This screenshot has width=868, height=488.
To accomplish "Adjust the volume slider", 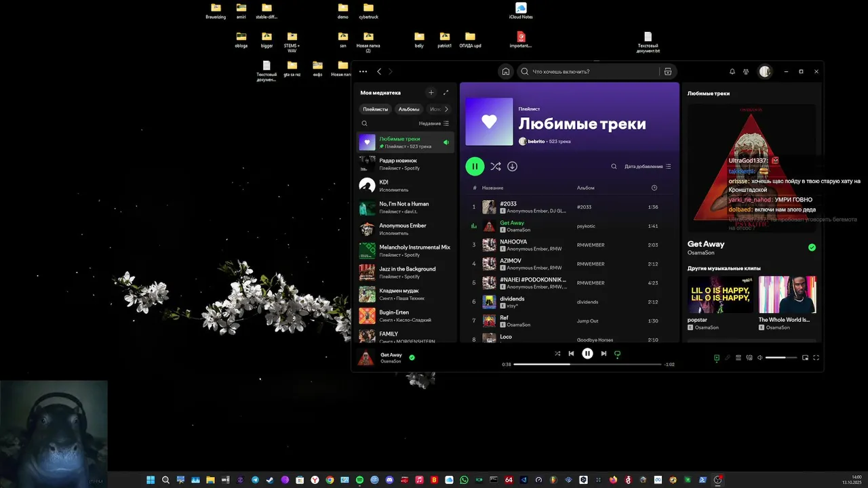I will 781,357.
